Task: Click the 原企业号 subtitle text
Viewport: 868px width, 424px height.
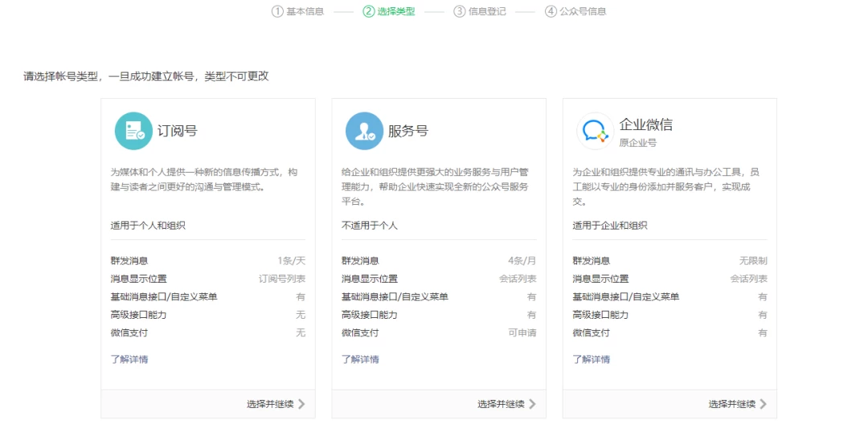Action: (637, 143)
